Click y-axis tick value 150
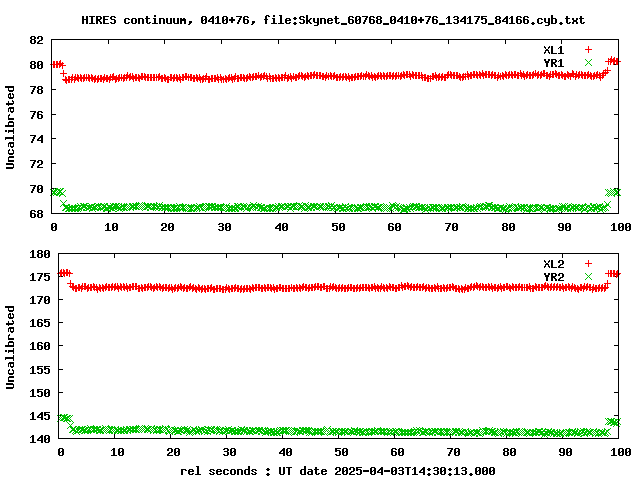 pos(40,393)
